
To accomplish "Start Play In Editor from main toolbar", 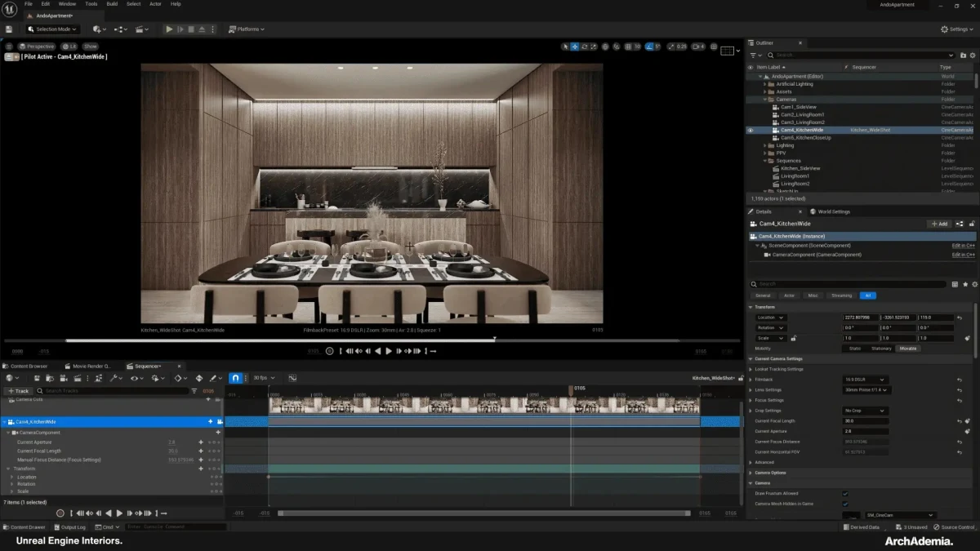I will (169, 29).
